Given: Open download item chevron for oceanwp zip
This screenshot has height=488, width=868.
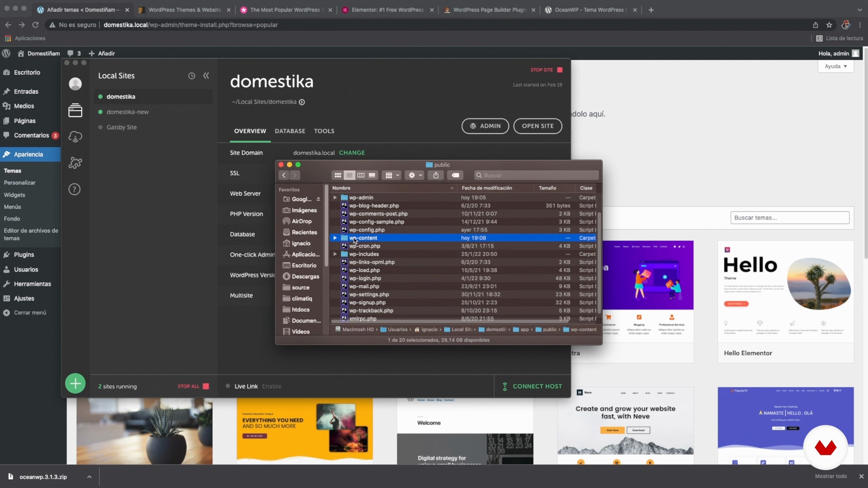Looking at the screenshot, I should coord(89,477).
